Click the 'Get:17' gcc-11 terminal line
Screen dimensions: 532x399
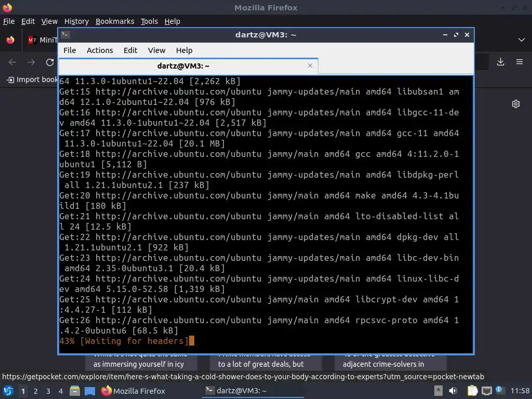click(x=259, y=138)
